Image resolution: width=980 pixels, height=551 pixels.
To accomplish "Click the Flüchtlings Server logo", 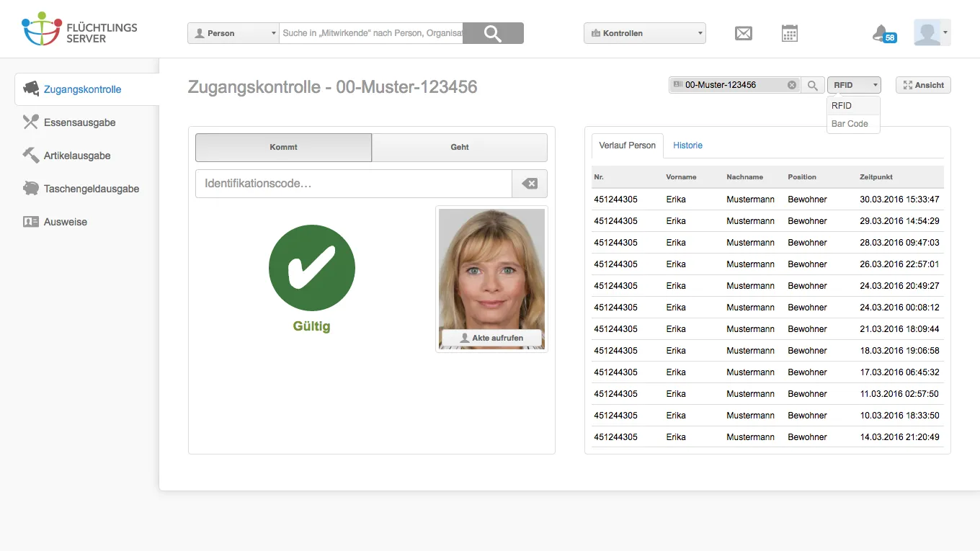I will pyautogui.click(x=79, y=30).
